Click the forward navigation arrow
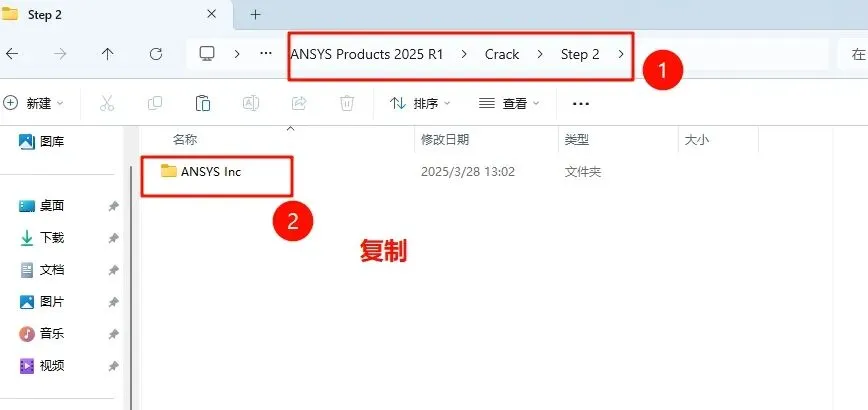Viewport: 868px width, 410px height. click(60, 54)
